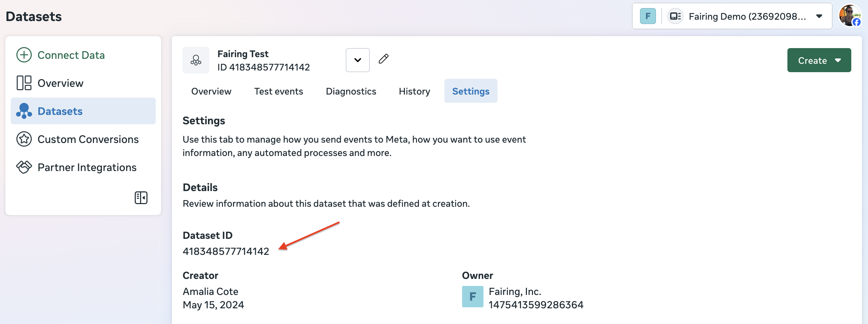Image resolution: width=868 pixels, height=324 pixels.
Task: Click the creator name Amalia Cote
Action: (x=210, y=291)
